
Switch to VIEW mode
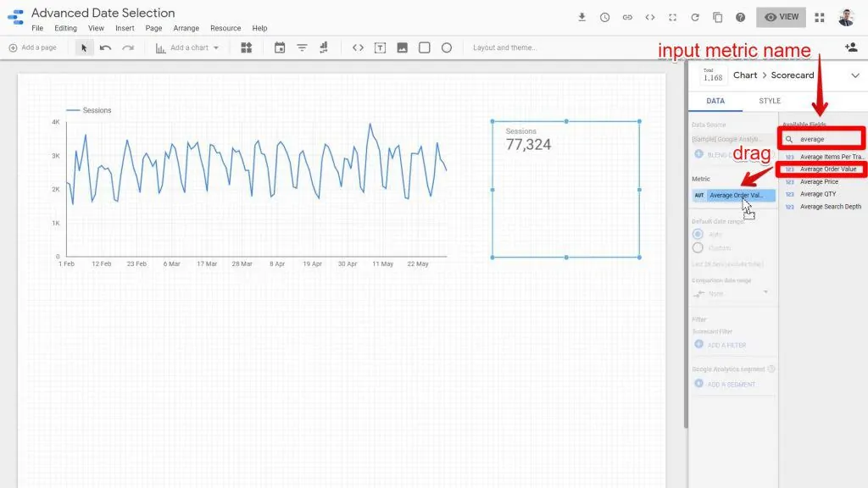click(779, 16)
